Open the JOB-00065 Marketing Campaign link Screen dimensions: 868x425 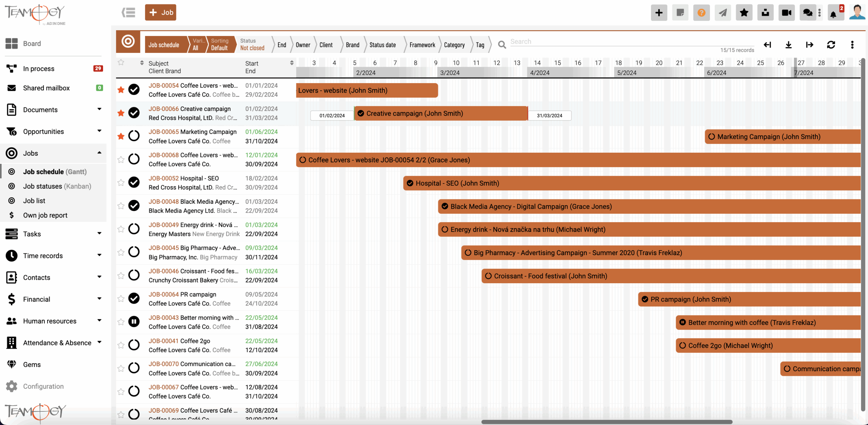point(163,132)
